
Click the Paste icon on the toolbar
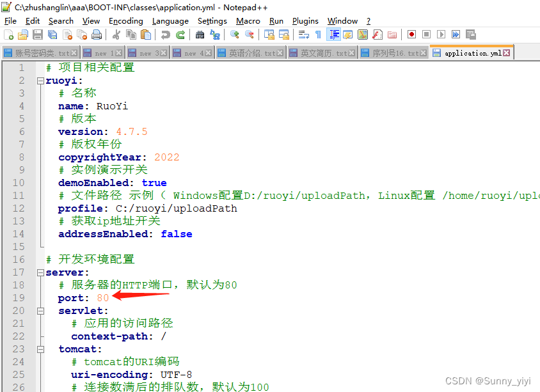tap(147, 35)
